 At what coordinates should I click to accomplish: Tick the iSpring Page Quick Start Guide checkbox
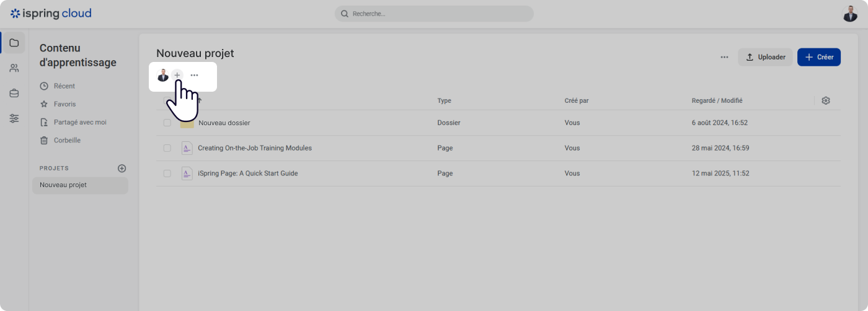point(167,173)
